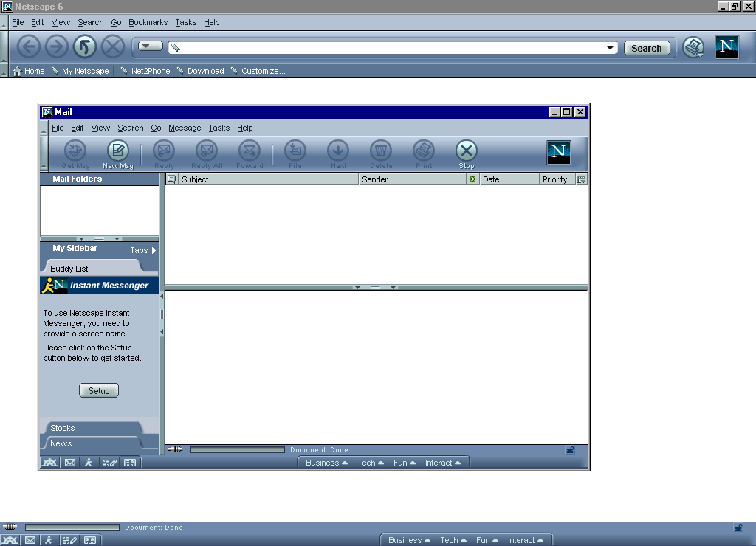
Task: Click the File message icon
Action: (x=295, y=155)
